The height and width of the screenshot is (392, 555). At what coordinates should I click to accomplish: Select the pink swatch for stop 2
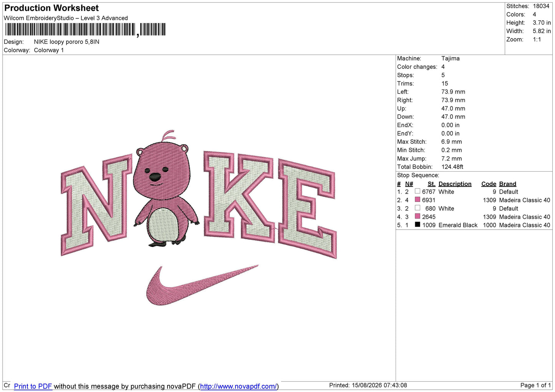417,200
